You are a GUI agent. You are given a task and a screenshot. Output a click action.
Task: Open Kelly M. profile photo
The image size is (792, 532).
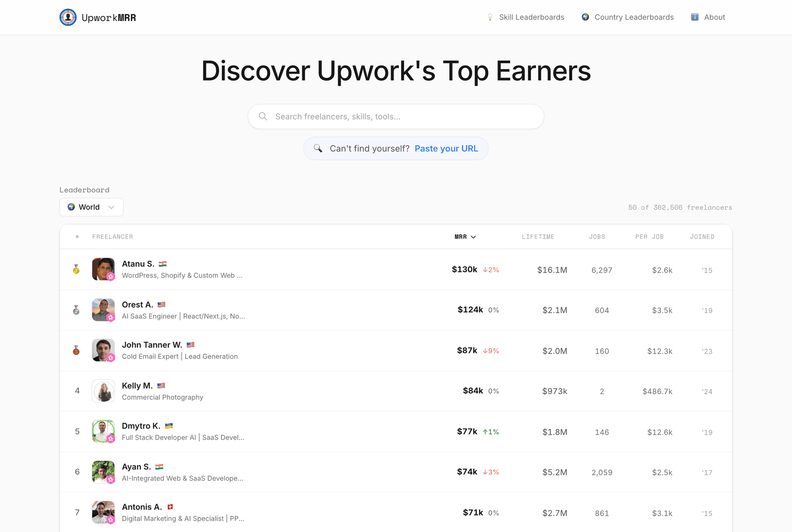pos(103,391)
